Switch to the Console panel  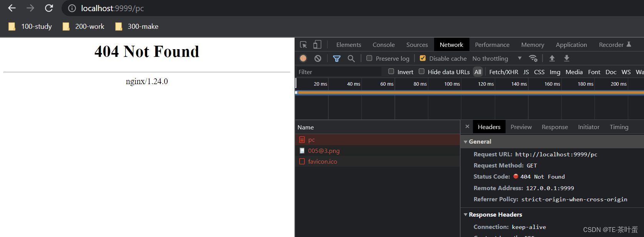(384, 45)
